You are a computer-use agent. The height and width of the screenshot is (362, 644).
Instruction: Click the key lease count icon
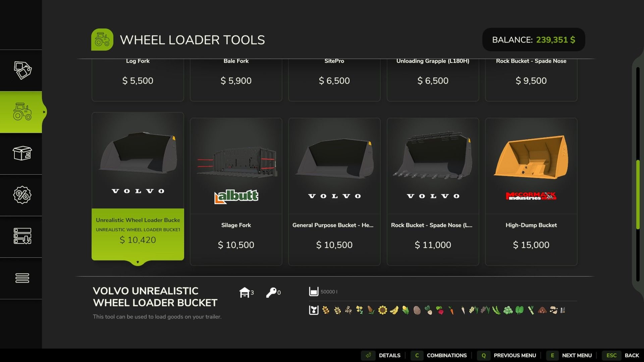tap(271, 292)
